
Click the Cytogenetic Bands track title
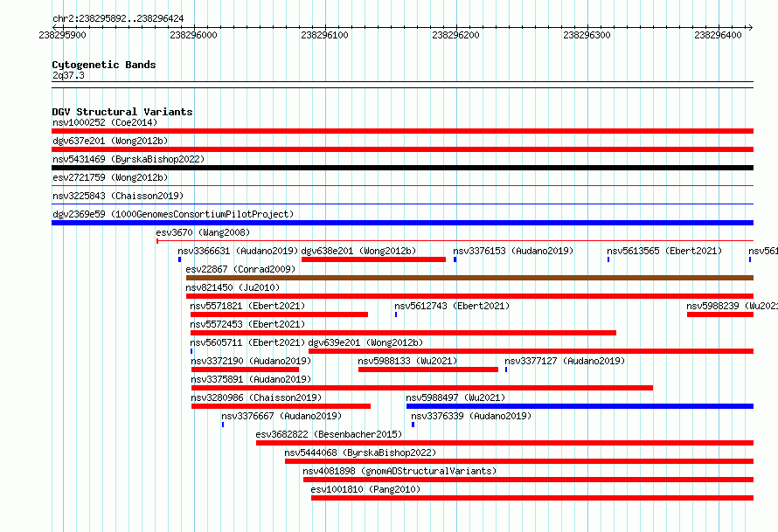tap(104, 65)
